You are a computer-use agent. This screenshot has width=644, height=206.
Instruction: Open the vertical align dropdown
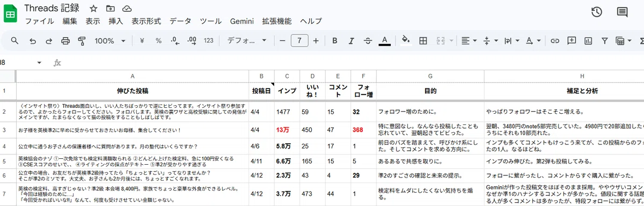point(491,41)
